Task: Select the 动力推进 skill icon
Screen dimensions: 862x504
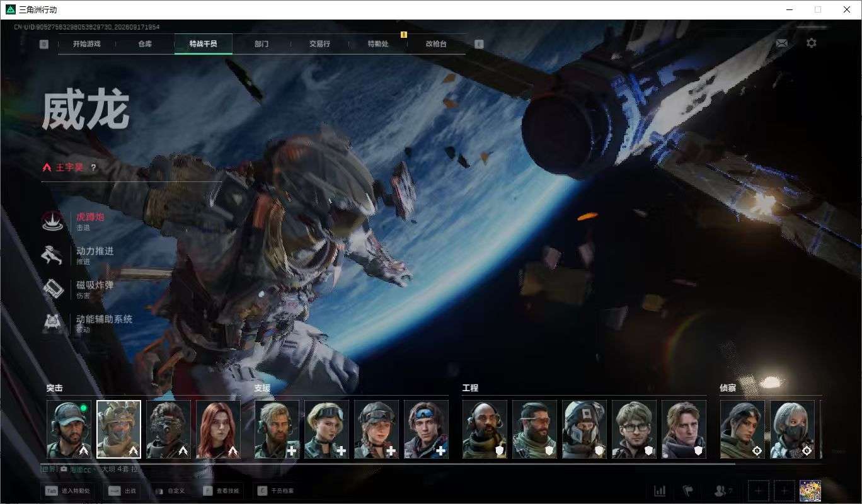Action: pos(52,255)
